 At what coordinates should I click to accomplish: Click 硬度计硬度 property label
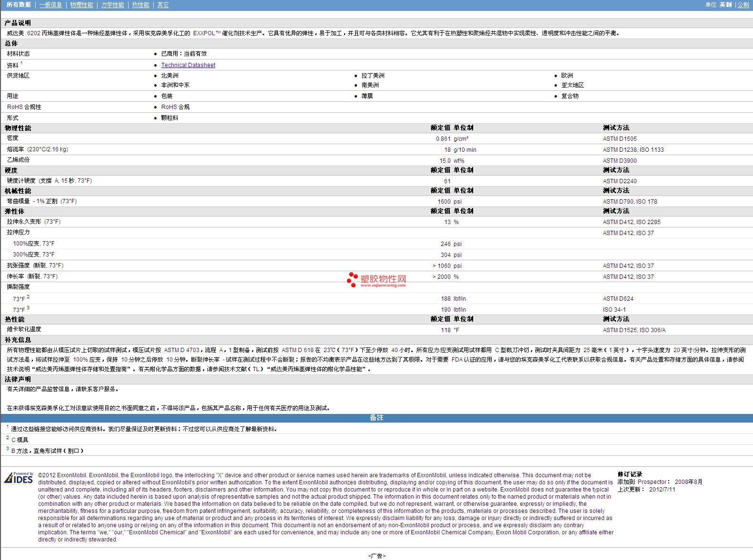(x=21, y=181)
